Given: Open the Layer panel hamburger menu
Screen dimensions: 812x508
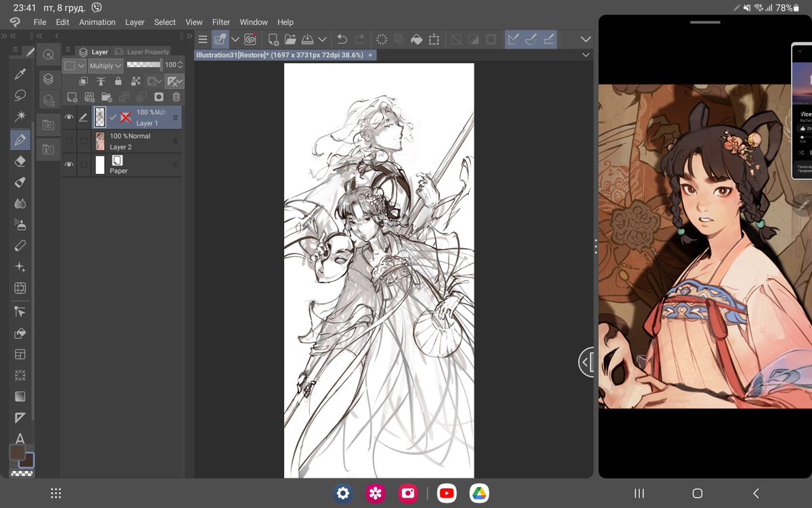Looking at the screenshot, I should pos(68,50).
